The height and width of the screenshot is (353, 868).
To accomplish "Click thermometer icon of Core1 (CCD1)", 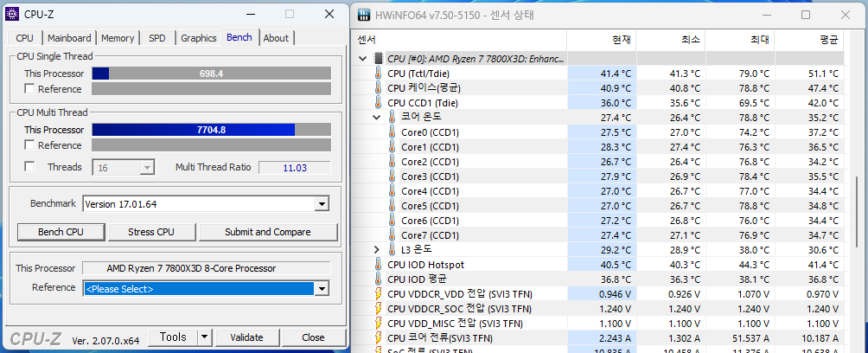I will [393, 147].
